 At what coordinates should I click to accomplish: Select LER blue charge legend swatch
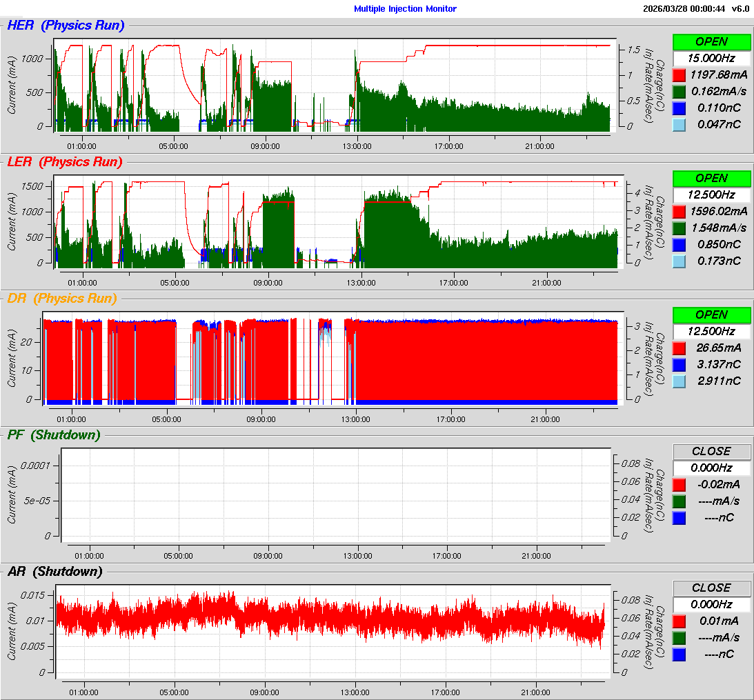pyautogui.click(x=679, y=244)
